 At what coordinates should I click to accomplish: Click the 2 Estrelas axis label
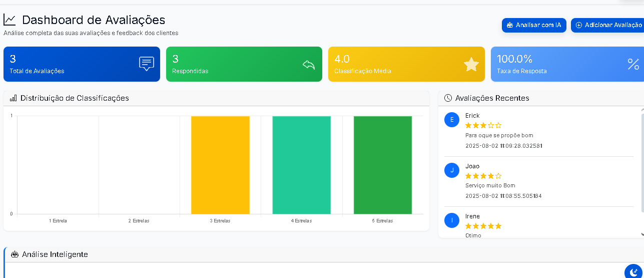[x=139, y=221]
